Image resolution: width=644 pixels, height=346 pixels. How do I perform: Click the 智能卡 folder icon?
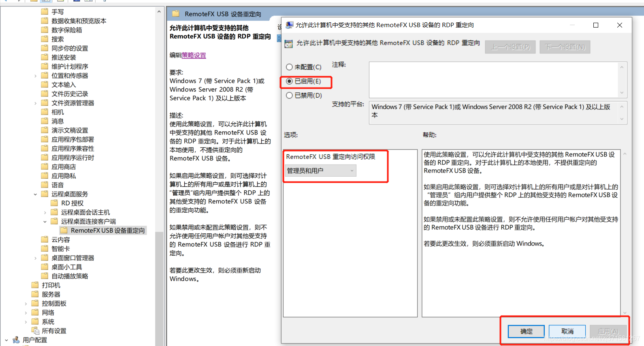[45, 248]
